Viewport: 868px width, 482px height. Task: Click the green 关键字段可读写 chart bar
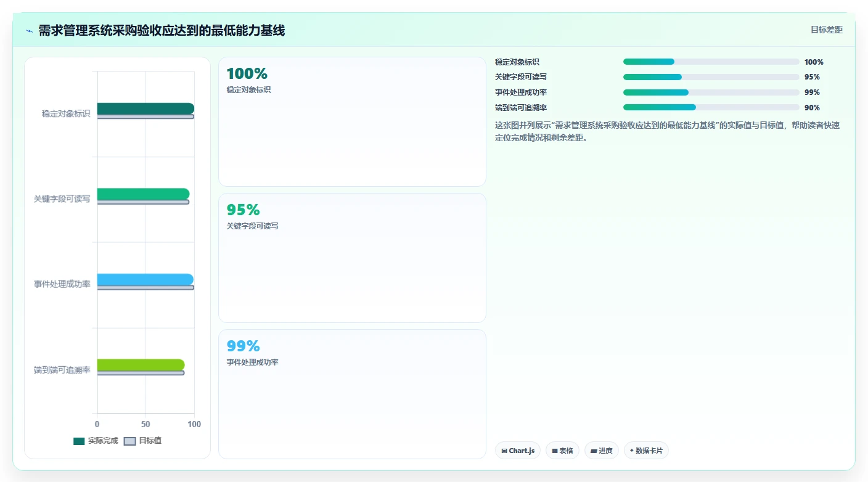(143, 194)
